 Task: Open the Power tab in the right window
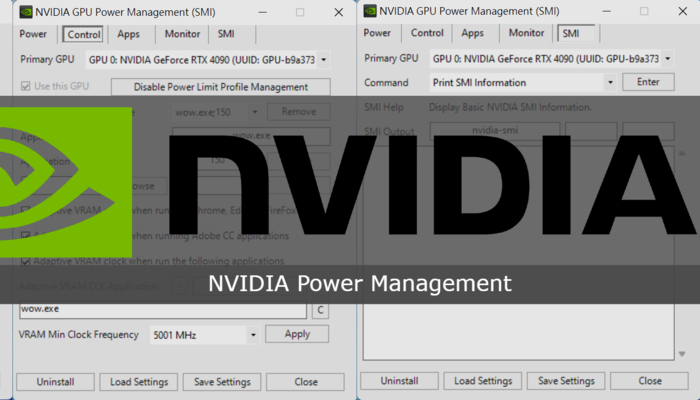(377, 33)
